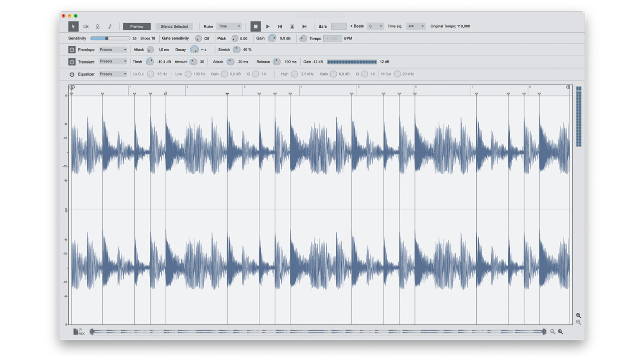Screen dimensions: 644x356
Task: Click the zoom-out magnifier near the scrollbar
Action: tap(553, 331)
